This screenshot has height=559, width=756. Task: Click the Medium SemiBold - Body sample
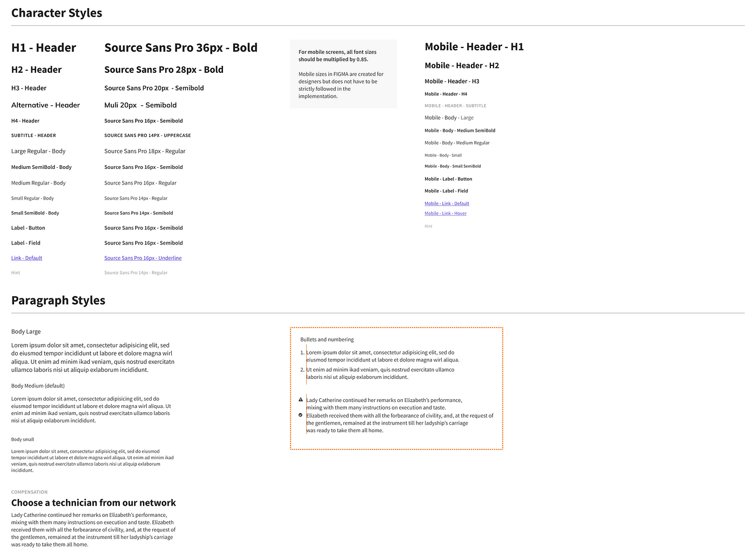(42, 167)
